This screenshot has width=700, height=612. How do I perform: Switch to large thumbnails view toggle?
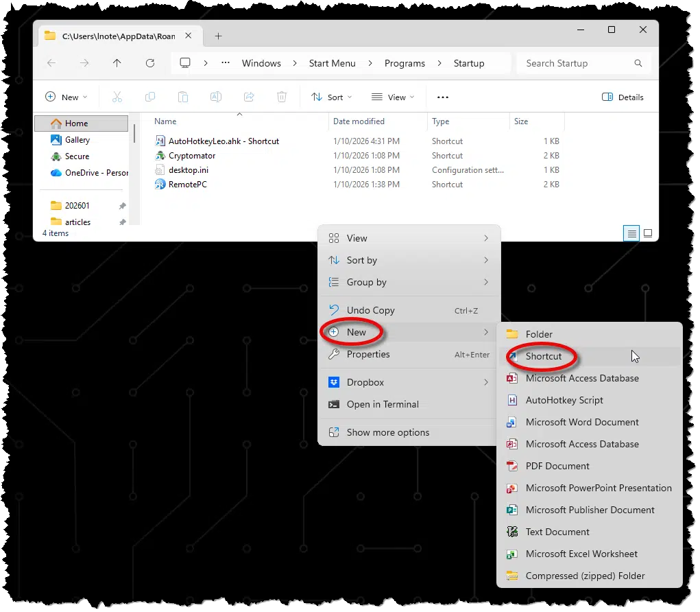[x=648, y=233]
